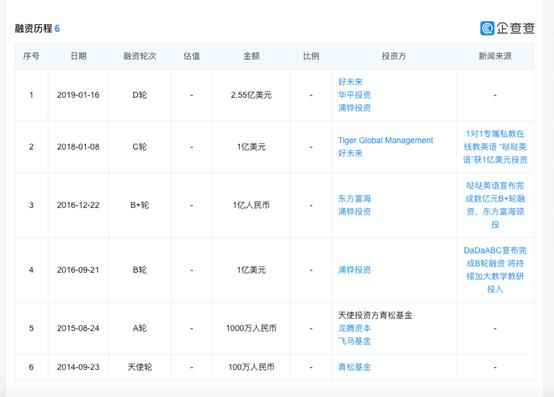The width and height of the screenshot is (554, 397).
Task: Open 东方富海 investor link
Action: 354,198
